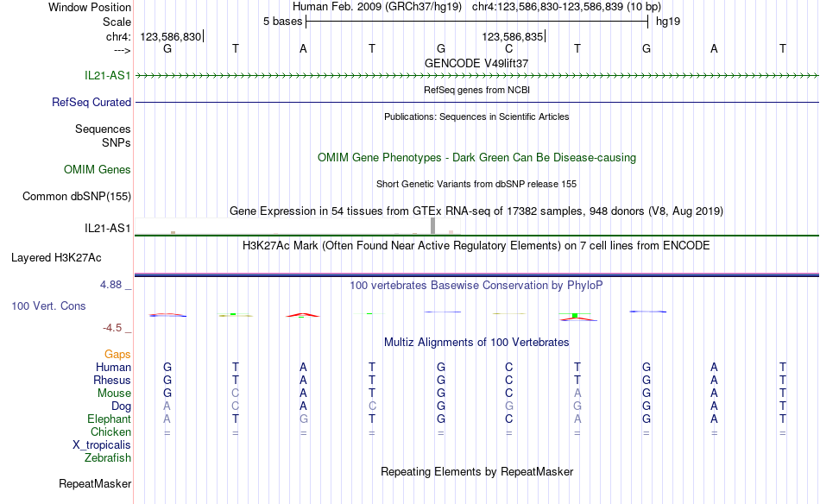Open the PhyloP Basewise Conservation title
The image size is (820, 504).
(x=476, y=286)
